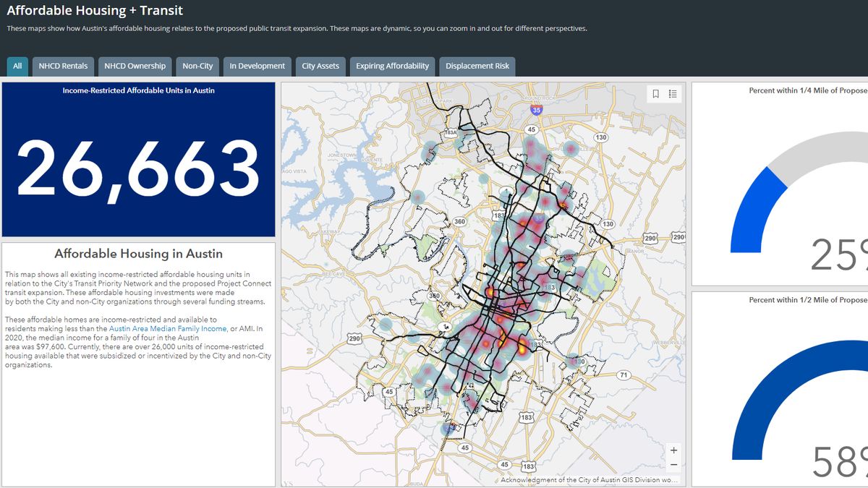Click the City of Austin GIS acknowledgment text
Image resolution: width=868 pixels, height=488 pixels.
[x=590, y=479]
